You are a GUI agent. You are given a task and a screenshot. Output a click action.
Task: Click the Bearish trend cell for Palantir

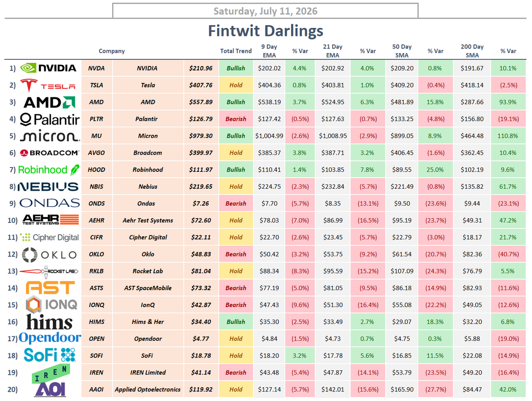point(236,119)
